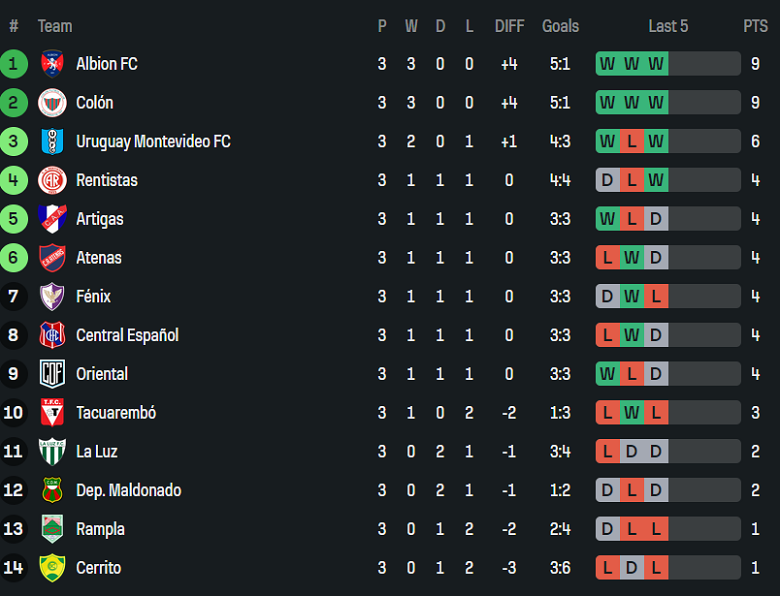780x596 pixels.
Task: Click the Last 5 column header
Action: tap(668, 26)
